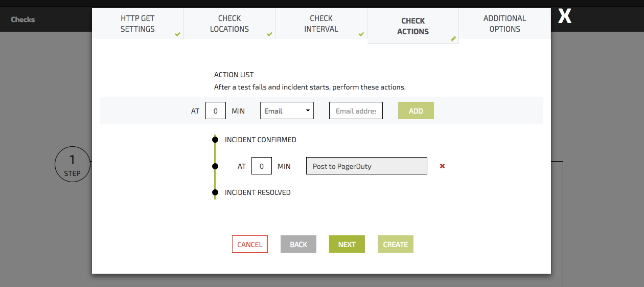This screenshot has width=644, height=287.
Task: Click the PagerDuty action timeline dot
Action: click(215, 166)
